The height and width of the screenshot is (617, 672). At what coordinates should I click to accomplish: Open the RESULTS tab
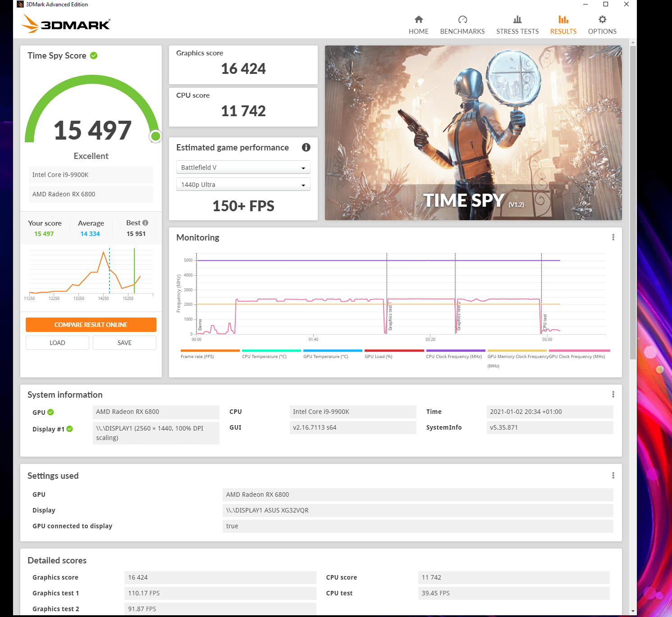563,25
